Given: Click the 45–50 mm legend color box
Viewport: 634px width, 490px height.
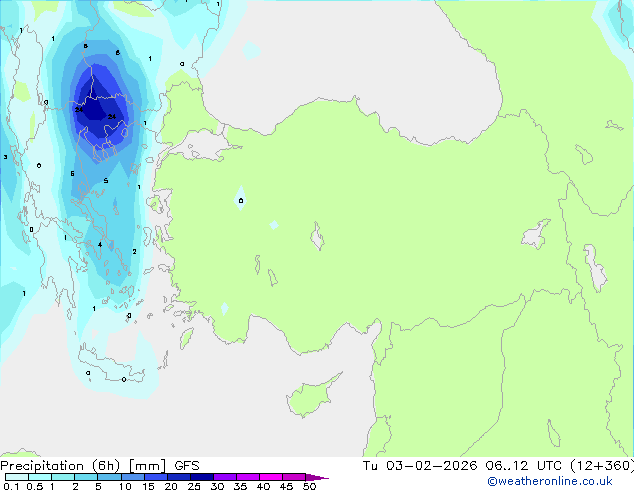Looking at the screenshot, I should coord(294,477).
